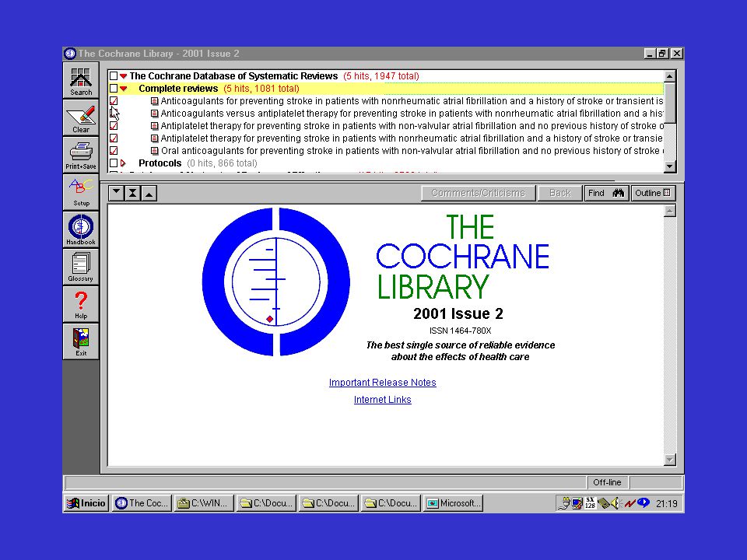Click the "ISSN 1464-780X" text
This screenshot has width=747, height=560.
click(x=460, y=331)
